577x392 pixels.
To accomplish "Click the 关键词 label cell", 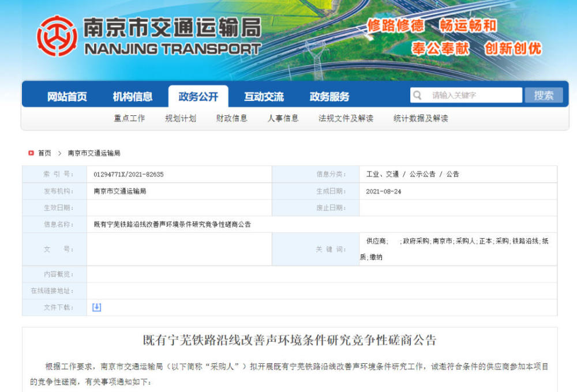I will [x=316, y=249].
